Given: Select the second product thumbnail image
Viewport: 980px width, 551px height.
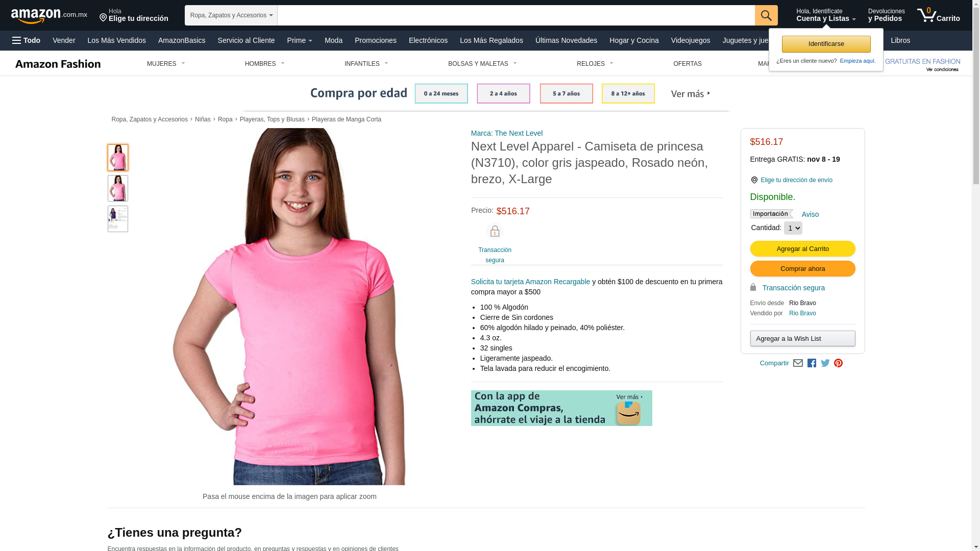Looking at the screenshot, I should 118,188.
